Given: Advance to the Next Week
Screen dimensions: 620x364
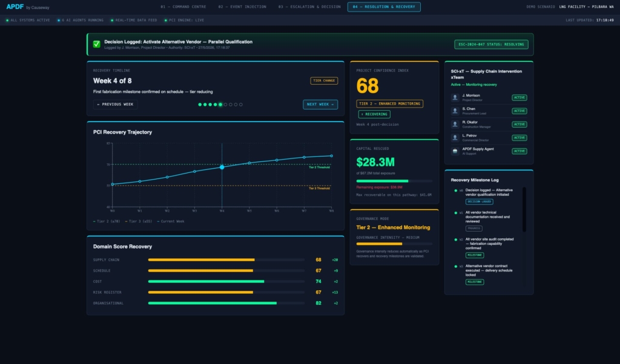Looking at the screenshot, I should pyautogui.click(x=320, y=104).
